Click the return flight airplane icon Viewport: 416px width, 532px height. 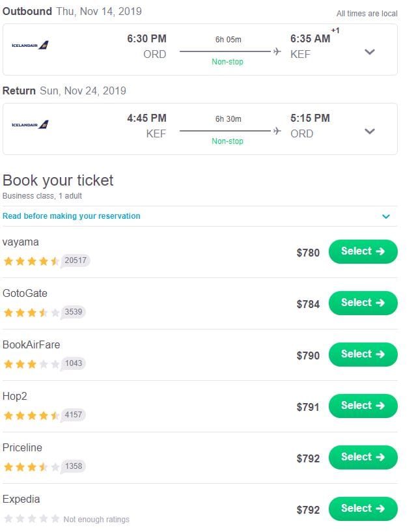tap(277, 131)
